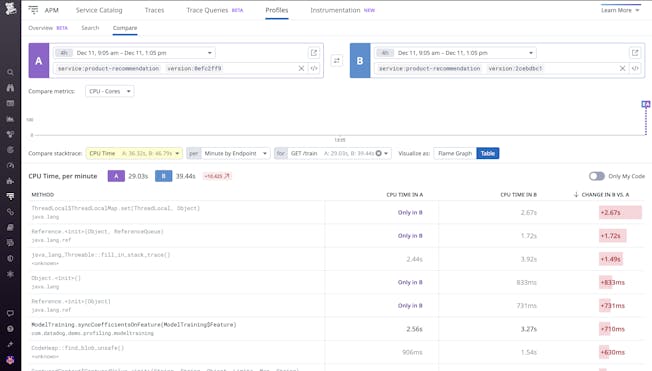This screenshot has width=652, height=371.
Task: Toggle the Only My Code switch
Action: (596, 176)
